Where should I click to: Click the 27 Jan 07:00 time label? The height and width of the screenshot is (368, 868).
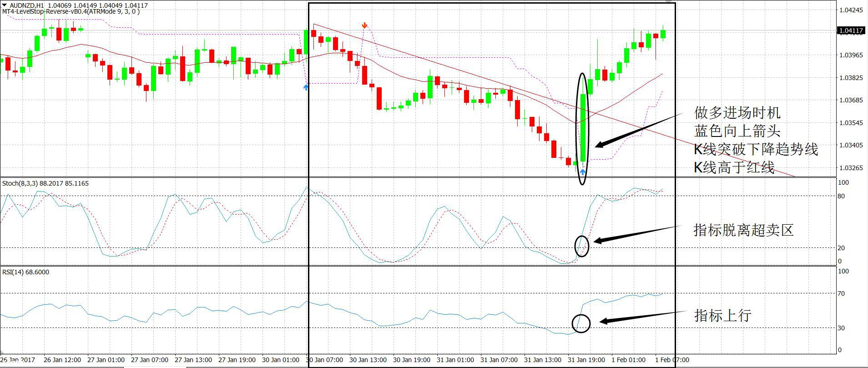click(x=150, y=360)
